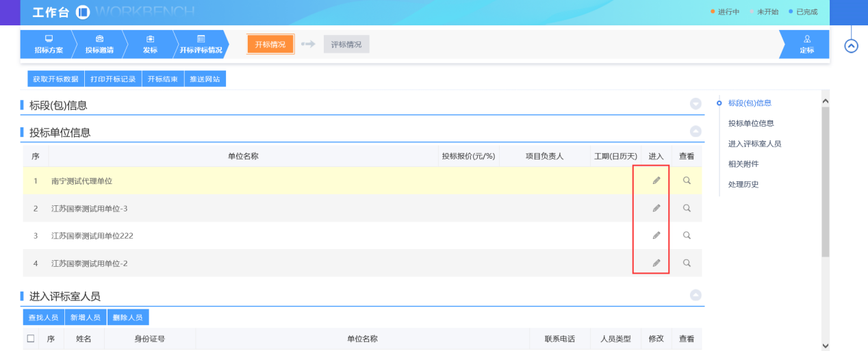This screenshot has width=868, height=351.
Task: Tick the select-all checkbox in personnel table
Action: pyautogui.click(x=31, y=339)
